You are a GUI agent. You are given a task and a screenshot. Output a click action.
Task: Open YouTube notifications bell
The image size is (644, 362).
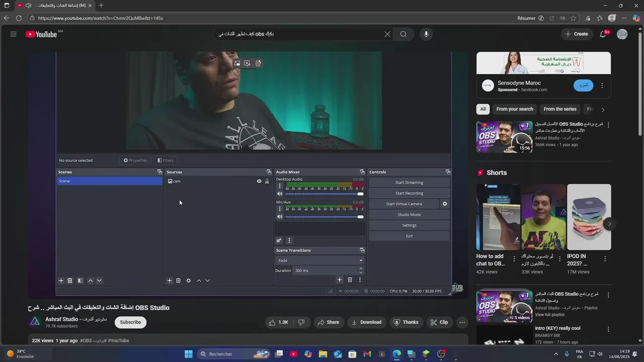603,34
